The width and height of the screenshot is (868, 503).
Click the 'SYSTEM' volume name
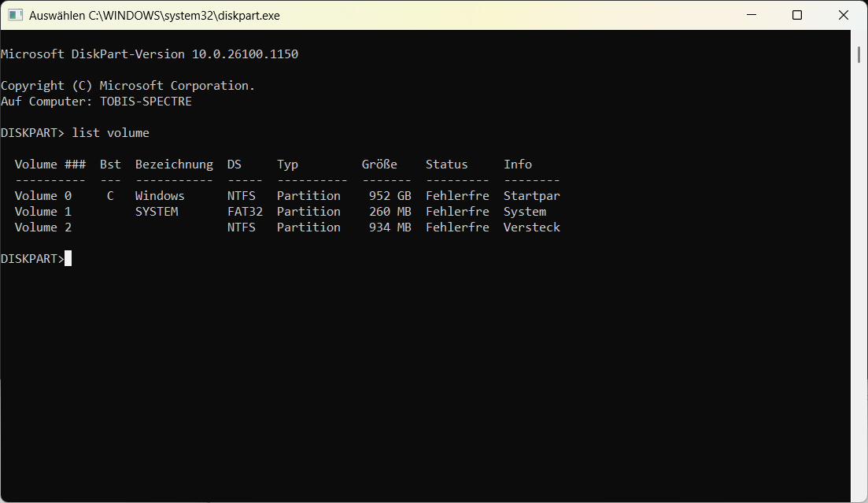(157, 212)
